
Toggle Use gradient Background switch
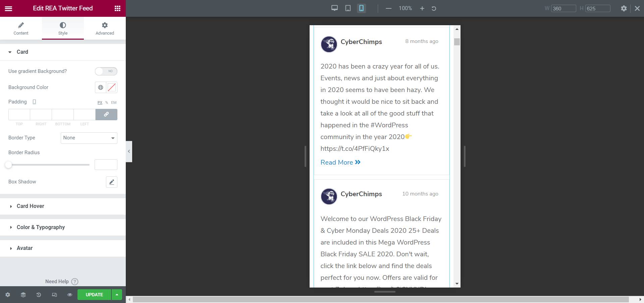pyautogui.click(x=106, y=71)
